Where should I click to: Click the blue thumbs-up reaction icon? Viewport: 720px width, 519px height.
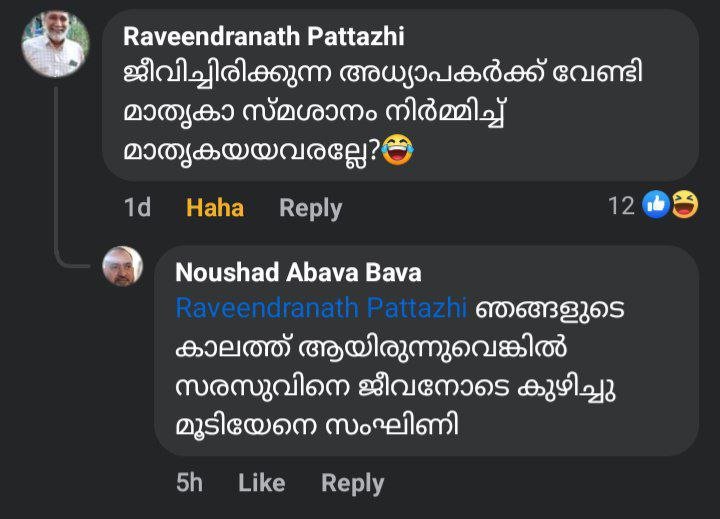click(x=656, y=206)
